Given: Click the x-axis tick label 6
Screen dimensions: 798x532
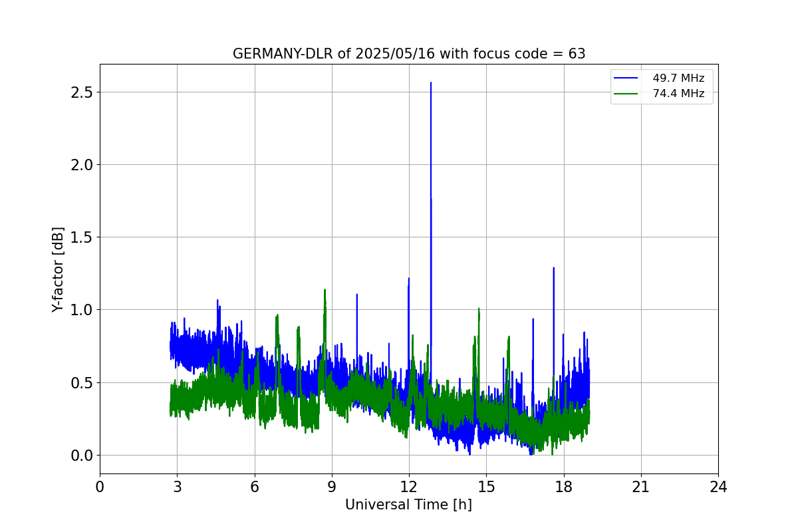Looking at the screenshot, I should (255, 487).
